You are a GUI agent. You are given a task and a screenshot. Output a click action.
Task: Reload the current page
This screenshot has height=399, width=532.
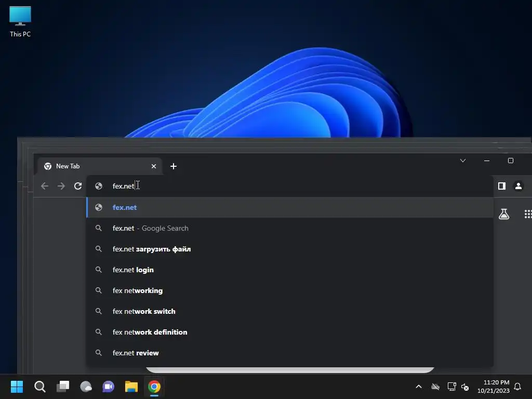point(78,186)
